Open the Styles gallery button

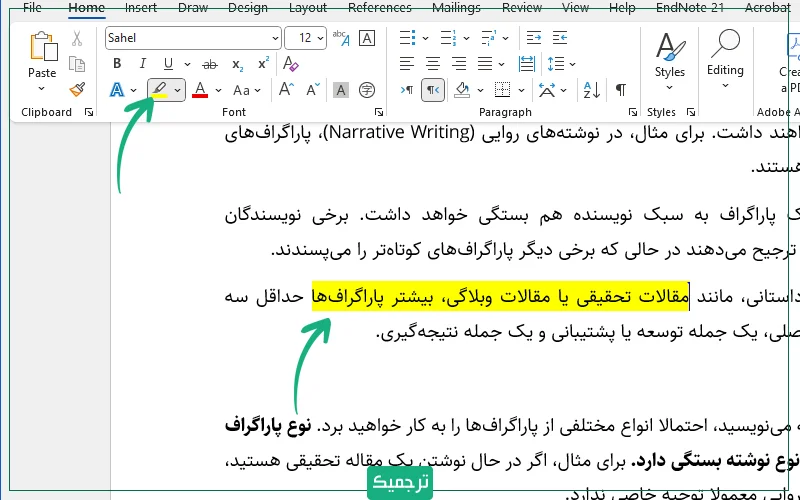[x=669, y=56]
